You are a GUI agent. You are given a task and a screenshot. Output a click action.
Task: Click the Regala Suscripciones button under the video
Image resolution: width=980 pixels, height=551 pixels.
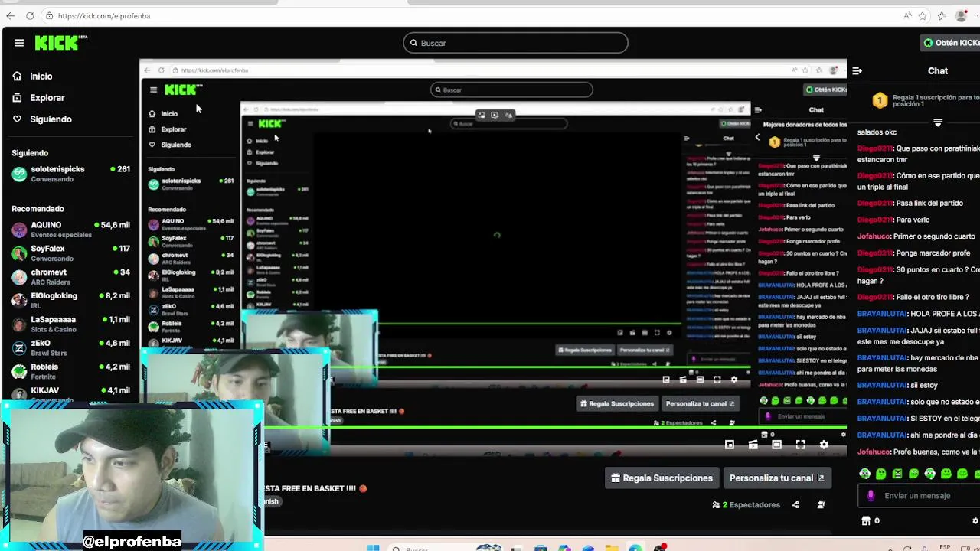coord(661,478)
